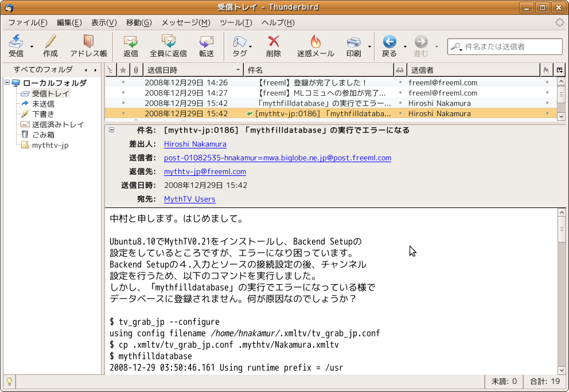Click the タグ tag icon
Image resolution: width=569 pixels, height=392 pixels.
(239, 42)
